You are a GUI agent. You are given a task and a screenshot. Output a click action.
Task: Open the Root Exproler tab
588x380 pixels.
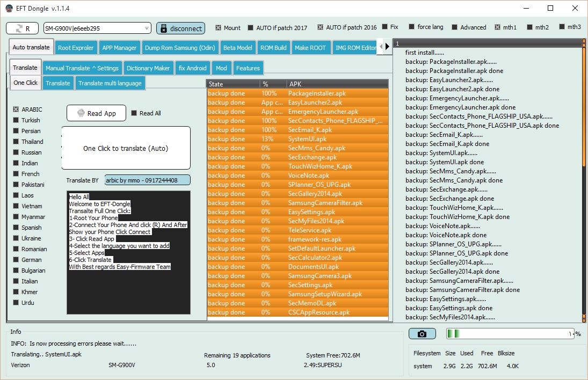coord(76,48)
